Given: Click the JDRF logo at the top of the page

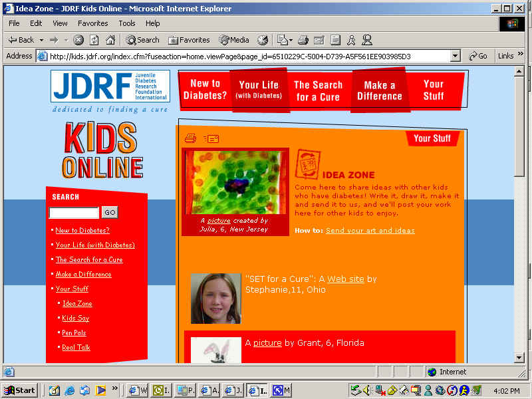Looking at the screenshot, I should [x=110, y=86].
